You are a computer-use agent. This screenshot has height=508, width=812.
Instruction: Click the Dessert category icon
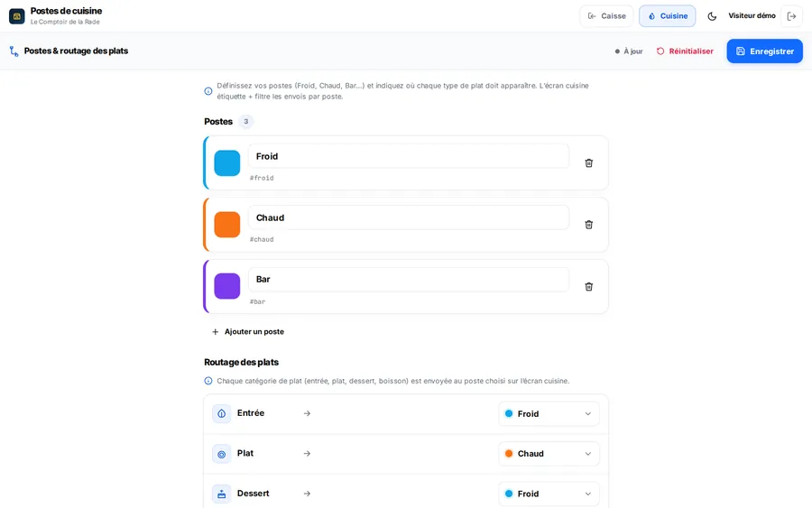tap(222, 494)
